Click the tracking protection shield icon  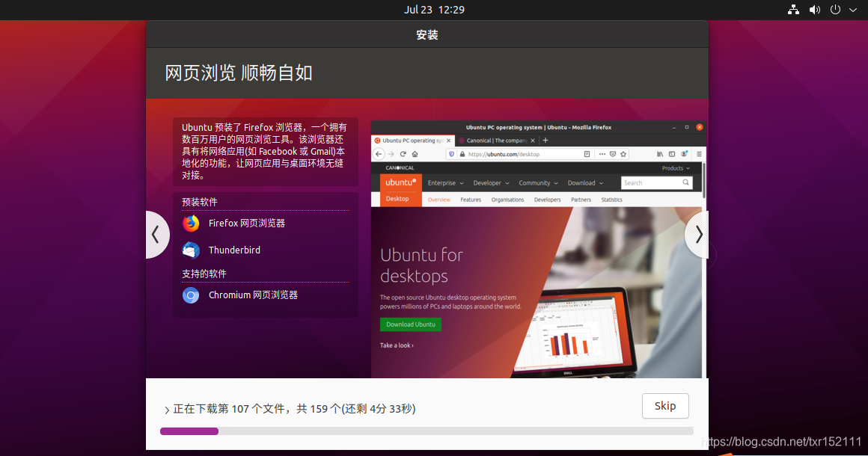coord(452,154)
